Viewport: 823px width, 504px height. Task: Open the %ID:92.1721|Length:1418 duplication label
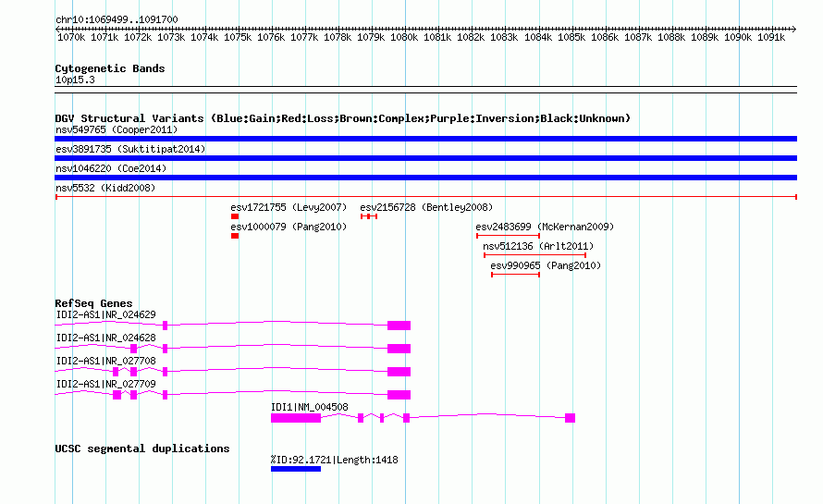[335, 460]
